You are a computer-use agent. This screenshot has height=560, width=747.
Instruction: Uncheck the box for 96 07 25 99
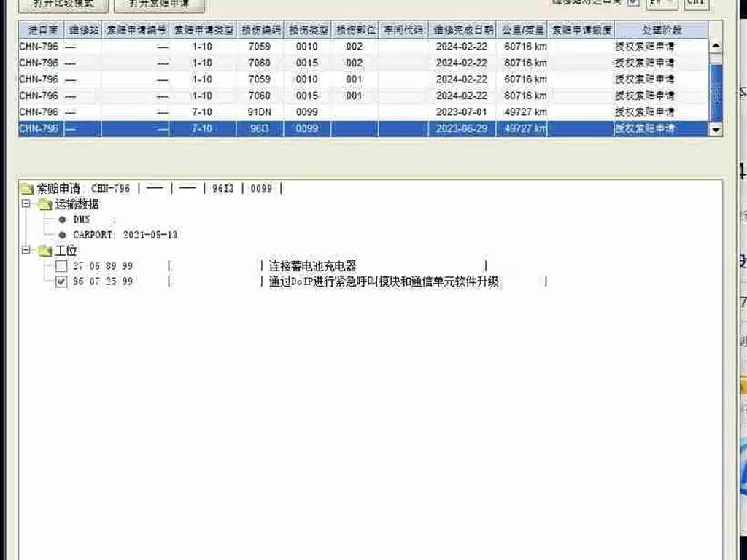(61, 281)
